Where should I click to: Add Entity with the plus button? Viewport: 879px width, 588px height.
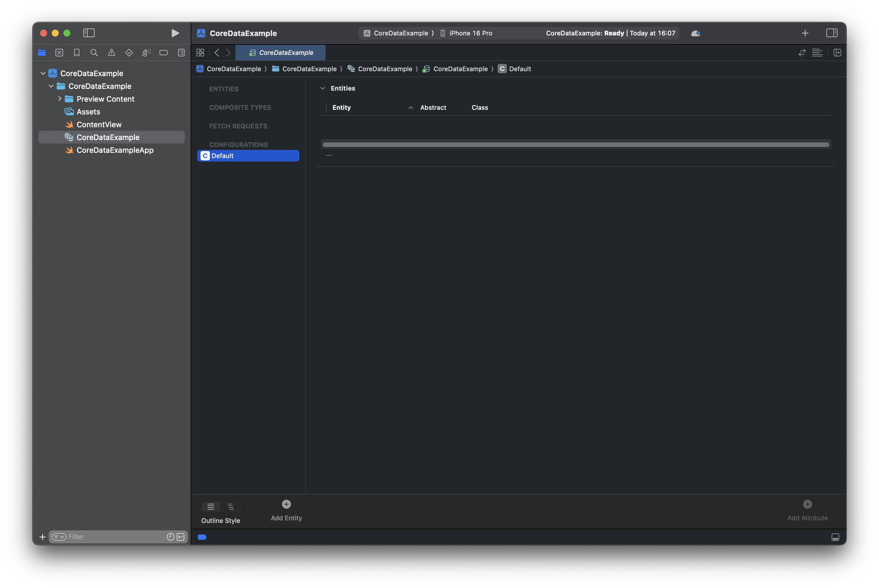pos(286,504)
